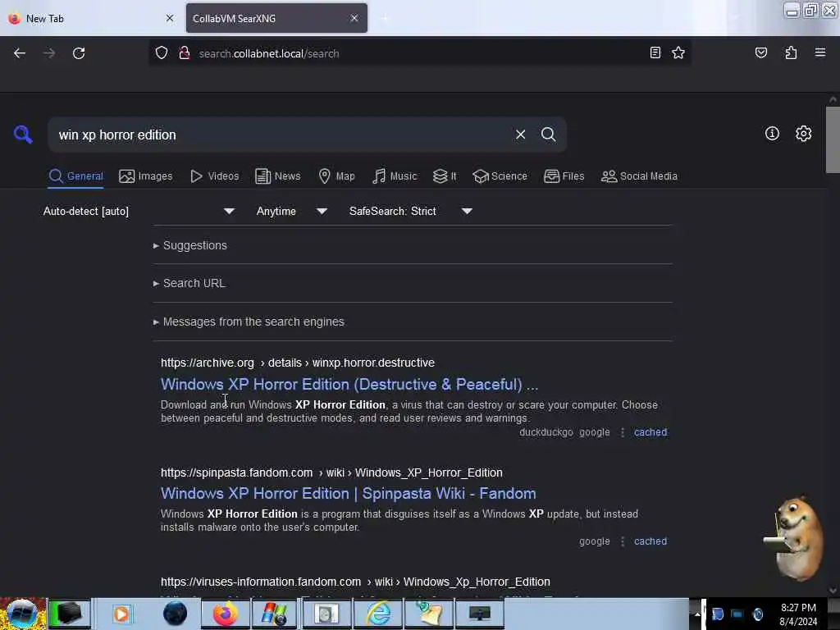Bookmark this page with star icon
Screen dimensions: 840x630
pyautogui.click(x=678, y=52)
